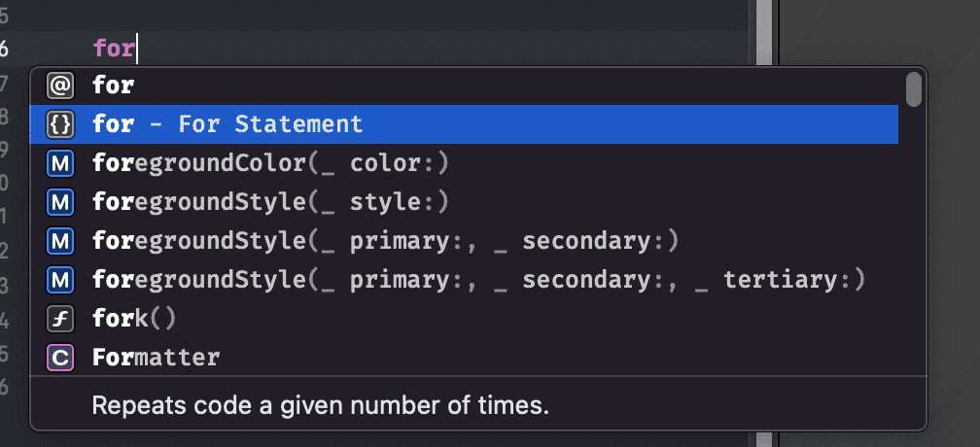980x447 pixels.
Task: Click the M icon beside foregroundStyle(_ style:)
Action: [60, 202]
